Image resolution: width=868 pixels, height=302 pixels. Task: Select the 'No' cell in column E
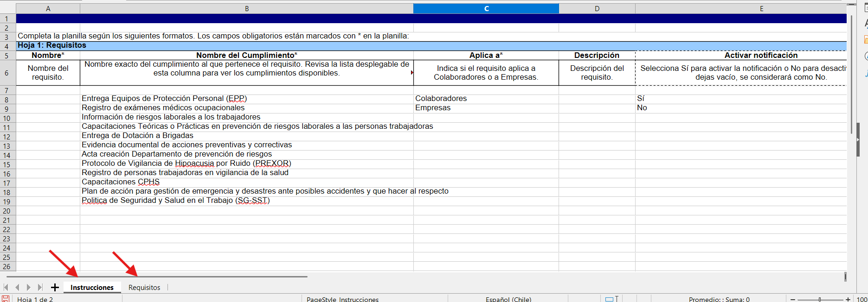click(741, 108)
